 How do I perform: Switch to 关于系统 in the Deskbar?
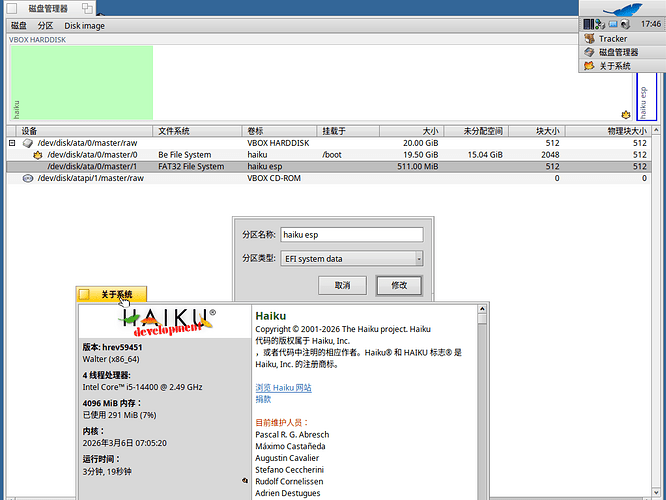[614, 66]
